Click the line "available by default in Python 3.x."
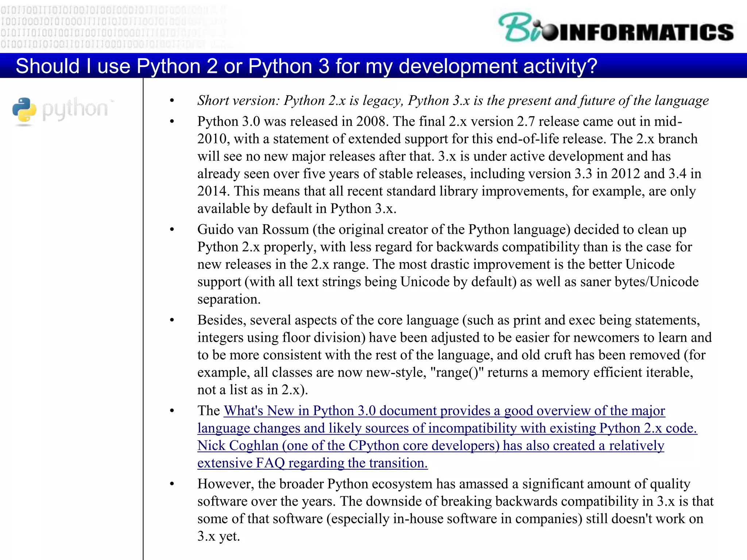 pos(297,209)
